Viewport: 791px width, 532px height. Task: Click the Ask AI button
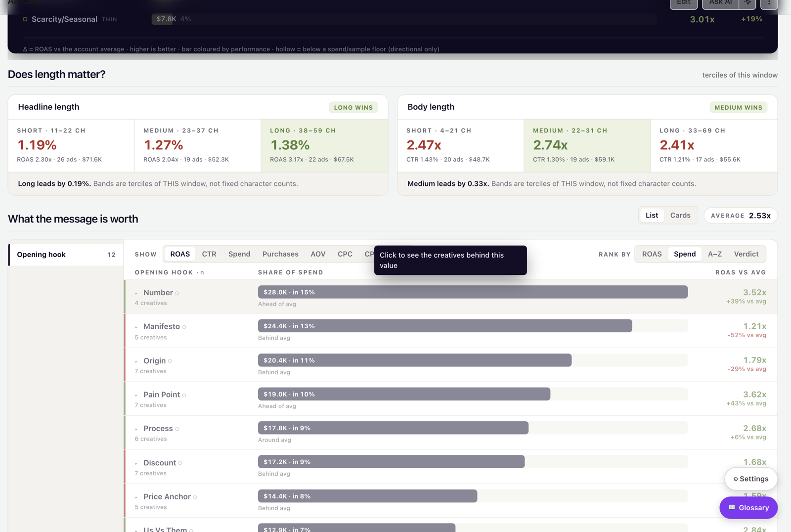point(720,3)
